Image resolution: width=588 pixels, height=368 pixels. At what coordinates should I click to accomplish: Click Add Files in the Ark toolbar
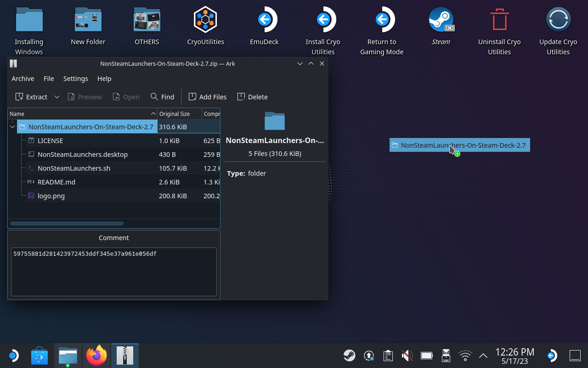coord(208,97)
